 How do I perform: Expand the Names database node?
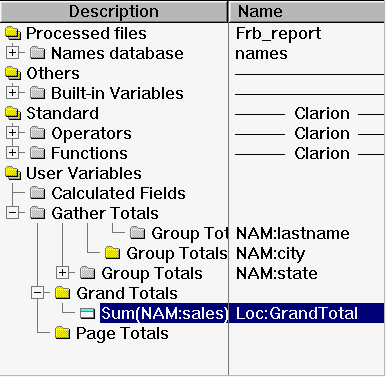pyautogui.click(x=12, y=53)
